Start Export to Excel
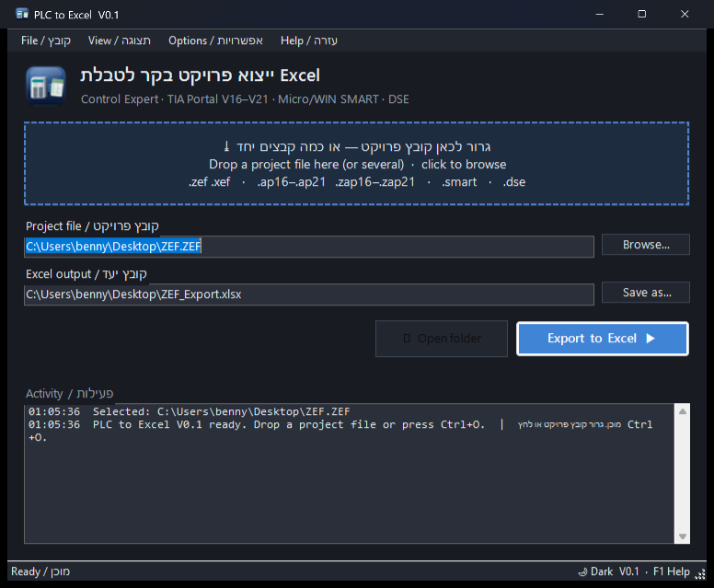 pos(602,339)
